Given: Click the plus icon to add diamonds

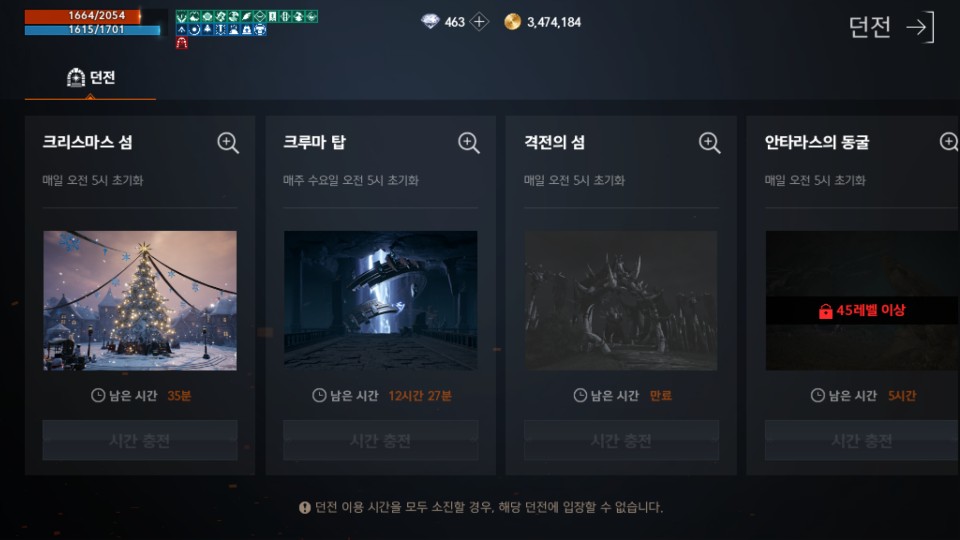Looking at the screenshot, I should pos(479,22).
